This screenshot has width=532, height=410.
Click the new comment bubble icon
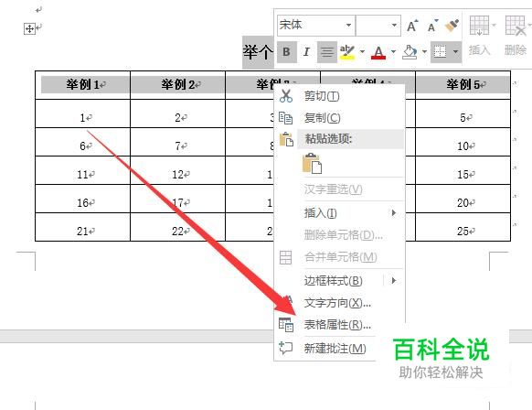(x=286, y=348)
